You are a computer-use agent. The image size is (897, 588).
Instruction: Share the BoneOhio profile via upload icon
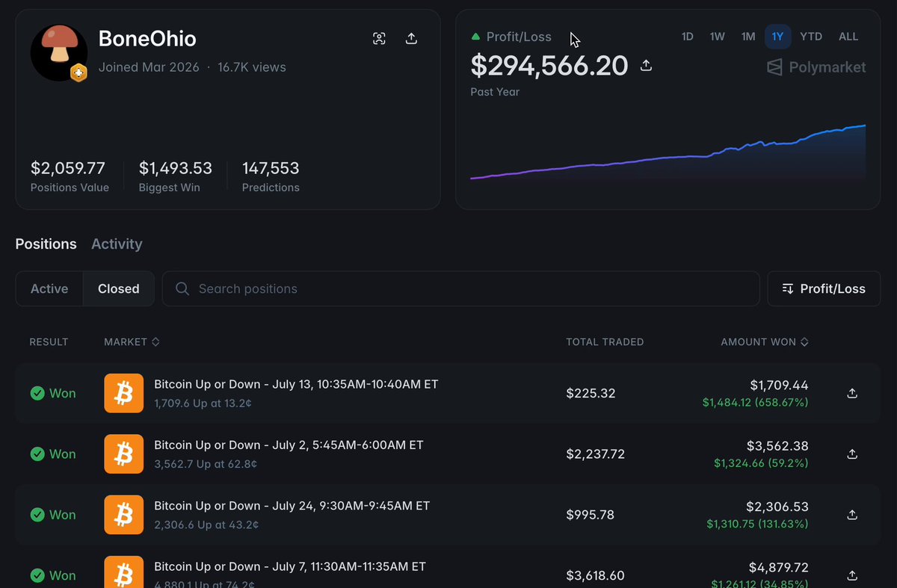tap(411, 39)
